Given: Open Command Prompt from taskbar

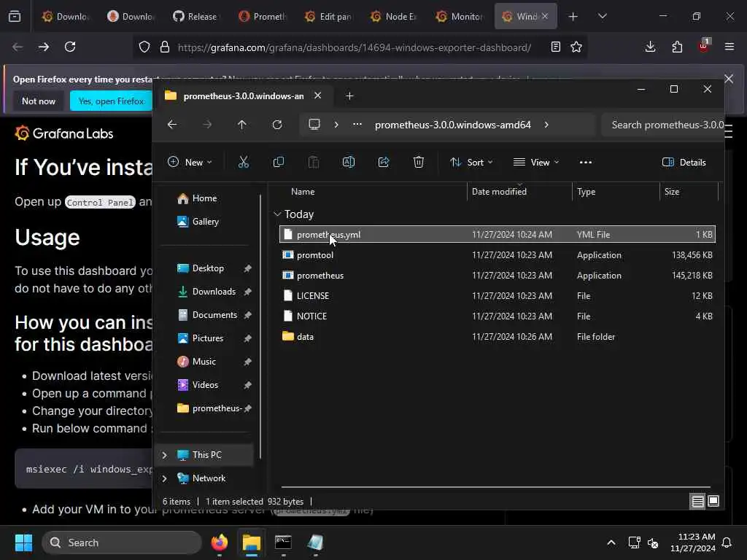Looking at the screenshot, I should coord(283,542).
